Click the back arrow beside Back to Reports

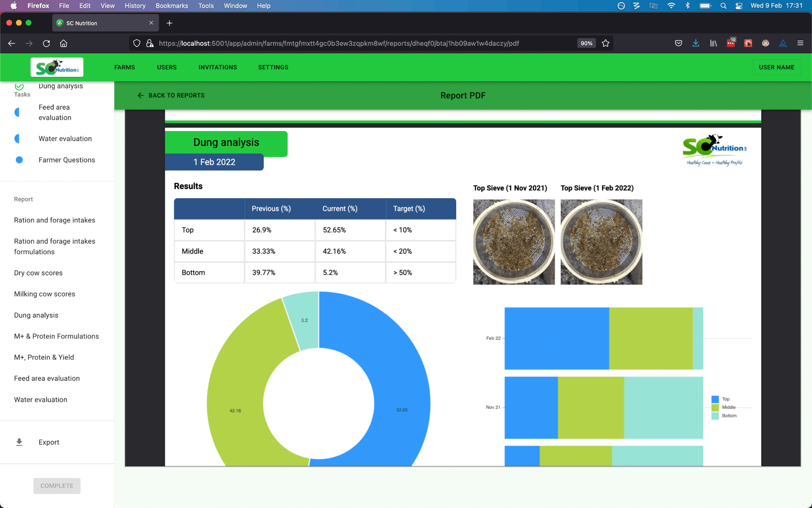(x=141, y=96)
